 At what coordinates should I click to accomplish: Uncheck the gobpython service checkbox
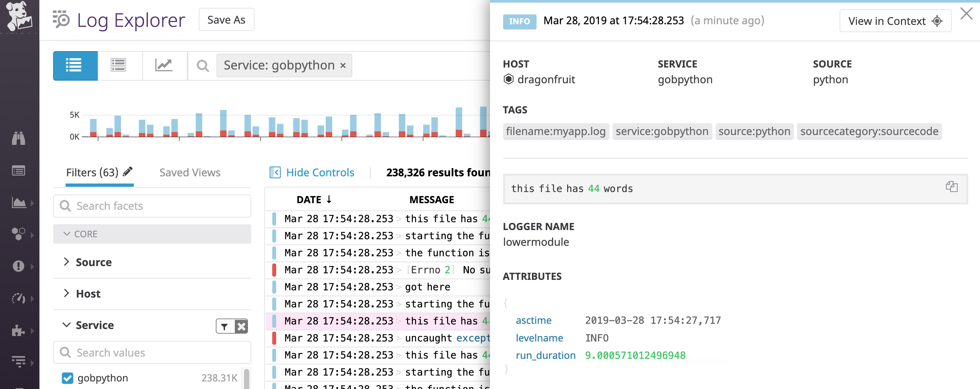point(67,378)
